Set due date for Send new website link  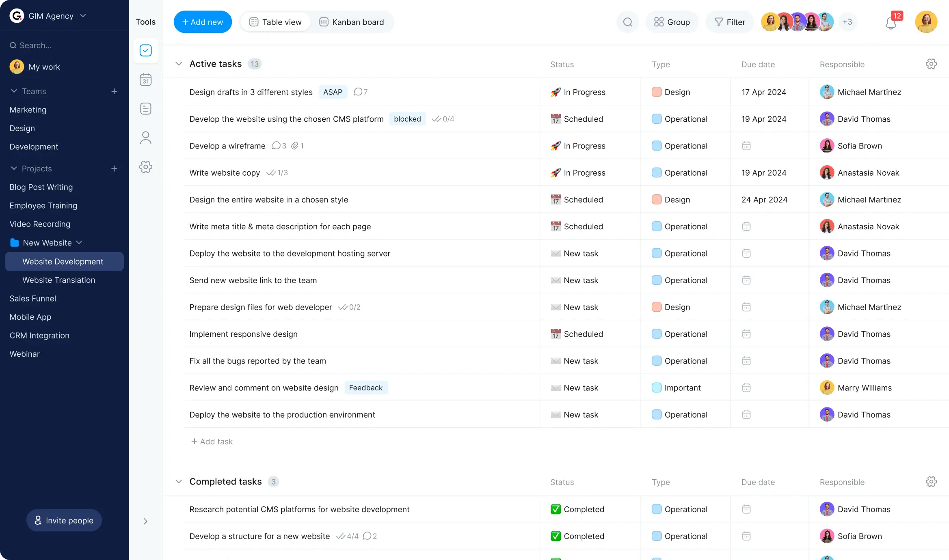746,280
